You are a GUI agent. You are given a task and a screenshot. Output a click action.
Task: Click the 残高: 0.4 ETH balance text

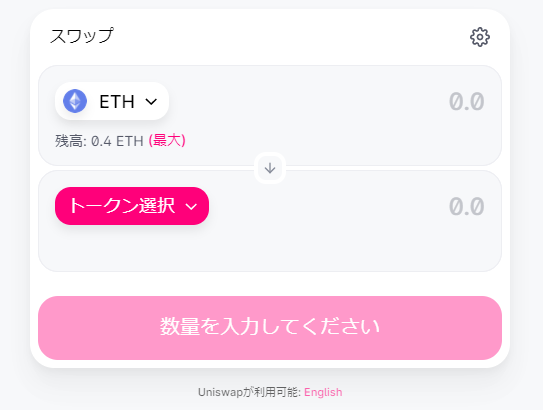point(99,141)
